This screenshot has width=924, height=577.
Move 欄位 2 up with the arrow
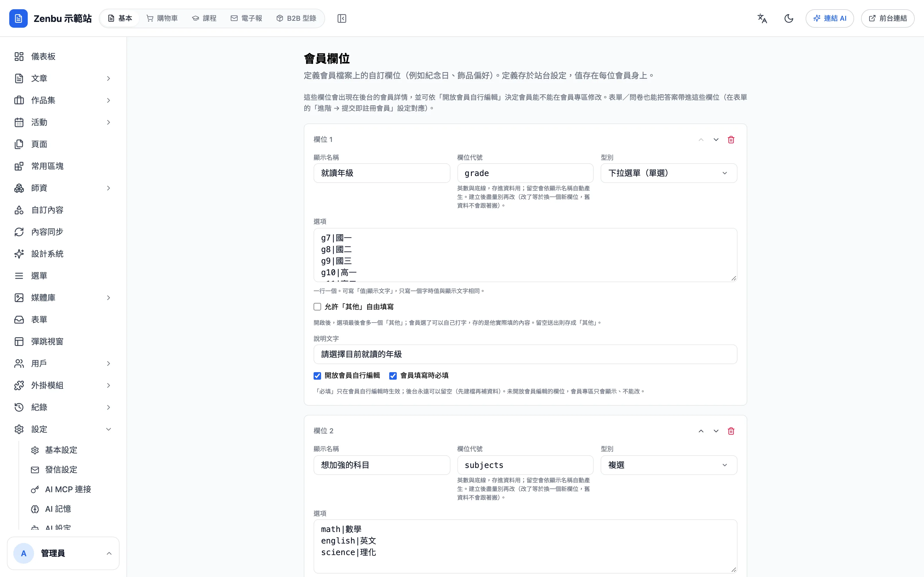click(701, 431)
